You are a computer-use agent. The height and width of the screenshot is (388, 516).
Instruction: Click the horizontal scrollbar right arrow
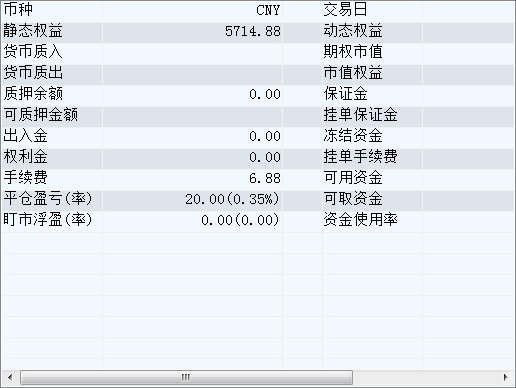(505, 377)
